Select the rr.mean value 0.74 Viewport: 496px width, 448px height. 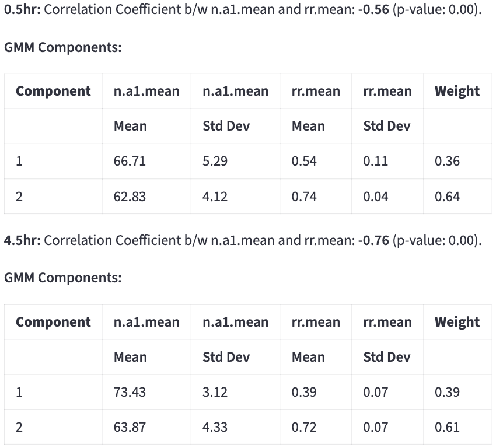pos(304,197)
